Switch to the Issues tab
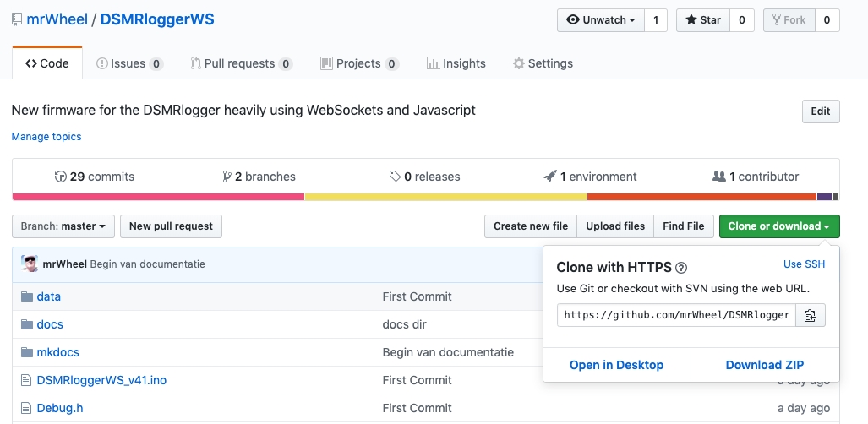The width and height of the screenshot is (868, 424). pos(128,63)
